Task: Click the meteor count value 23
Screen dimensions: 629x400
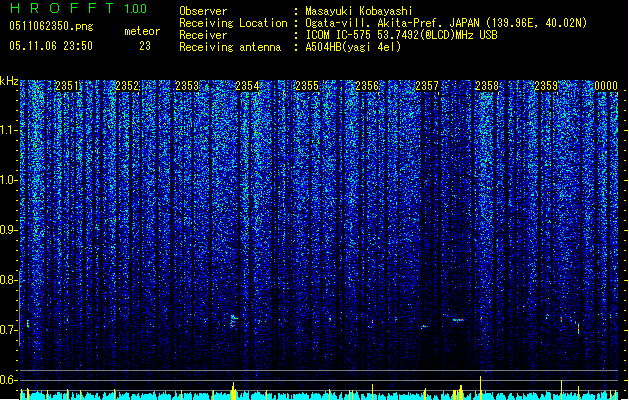Action: pyautogui.click(x=145, y=46)
